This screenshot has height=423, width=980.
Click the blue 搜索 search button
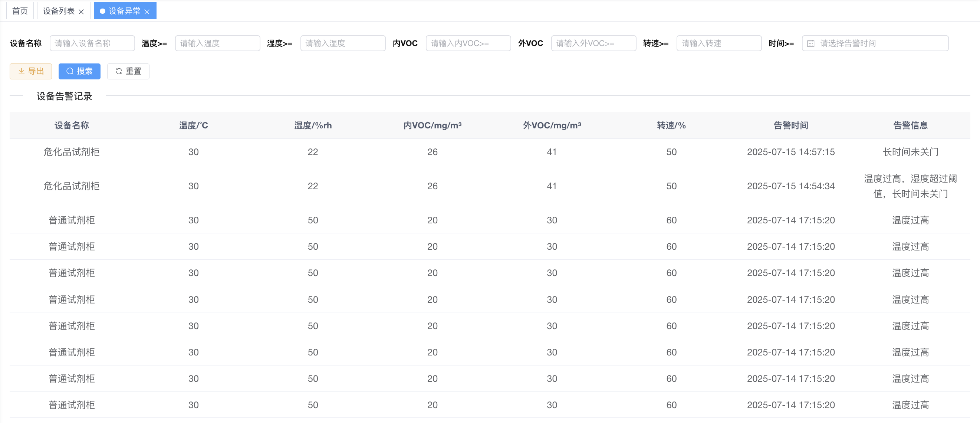tap(79, 71)
